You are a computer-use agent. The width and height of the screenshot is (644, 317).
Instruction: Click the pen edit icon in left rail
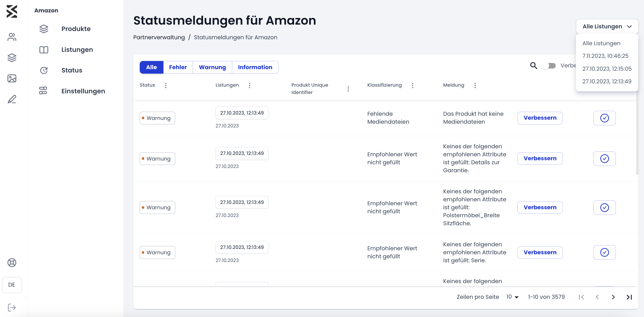pos(12,99)
